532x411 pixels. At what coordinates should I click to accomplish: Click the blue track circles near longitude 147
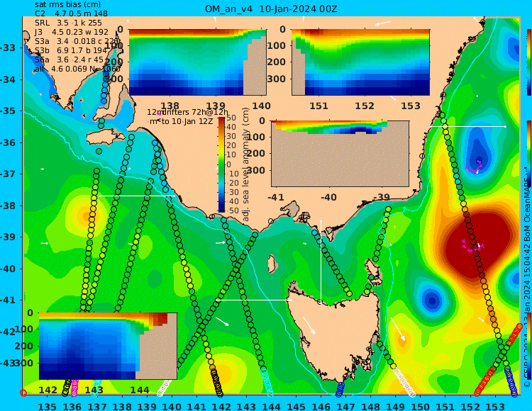340,389
